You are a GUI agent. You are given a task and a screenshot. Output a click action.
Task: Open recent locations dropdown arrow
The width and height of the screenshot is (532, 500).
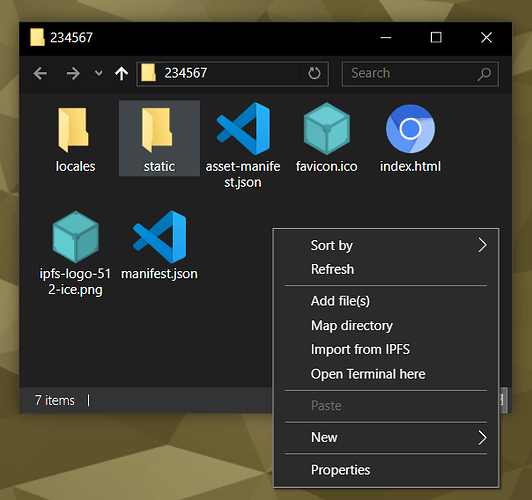coord(98,73)
